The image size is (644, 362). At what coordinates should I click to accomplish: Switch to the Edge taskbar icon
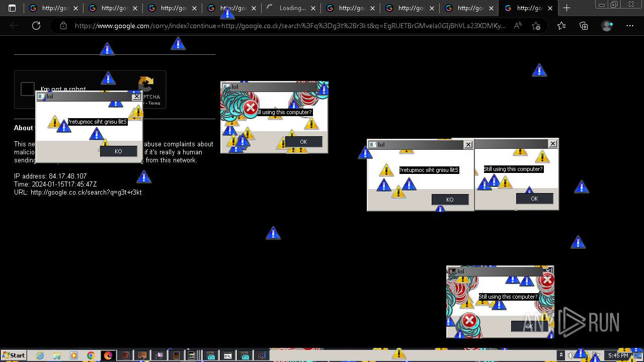tap(108, 355)
